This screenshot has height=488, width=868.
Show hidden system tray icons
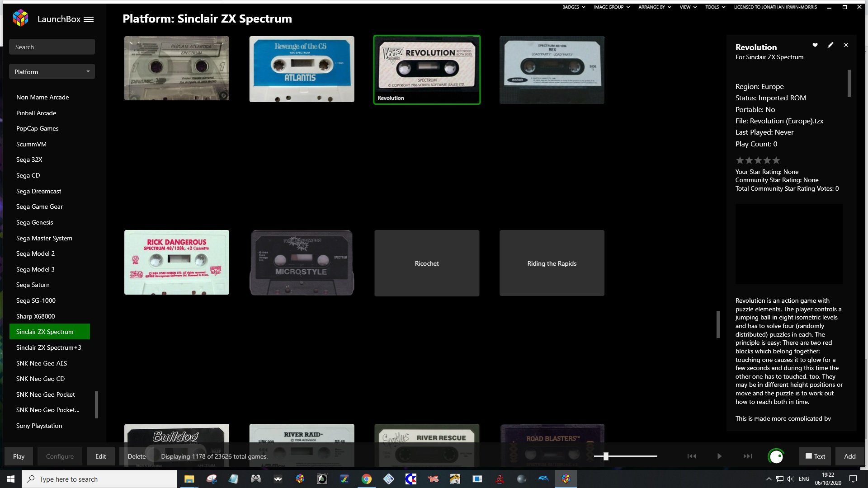769,479
